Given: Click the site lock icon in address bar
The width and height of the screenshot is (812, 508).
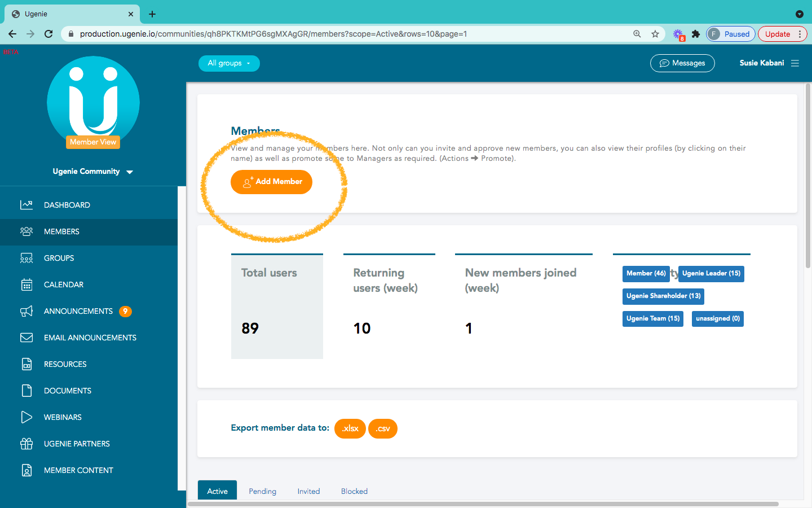Looking at the screenshot, I should pos(71,34).
